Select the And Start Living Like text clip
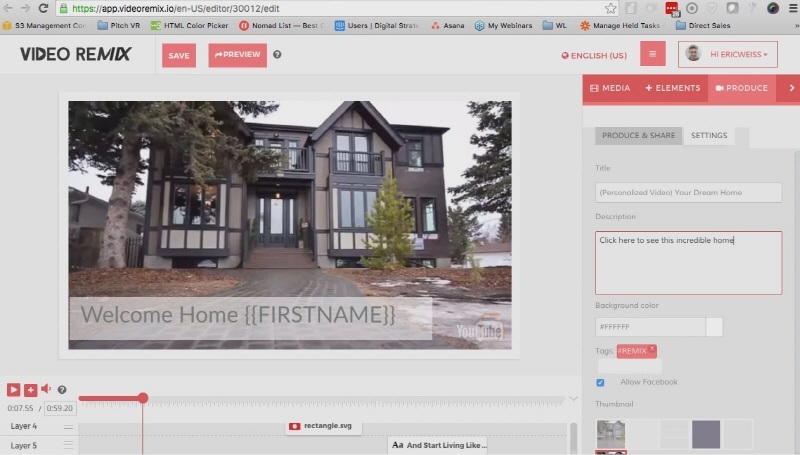800x455 pixels. (x=439, y=445)
